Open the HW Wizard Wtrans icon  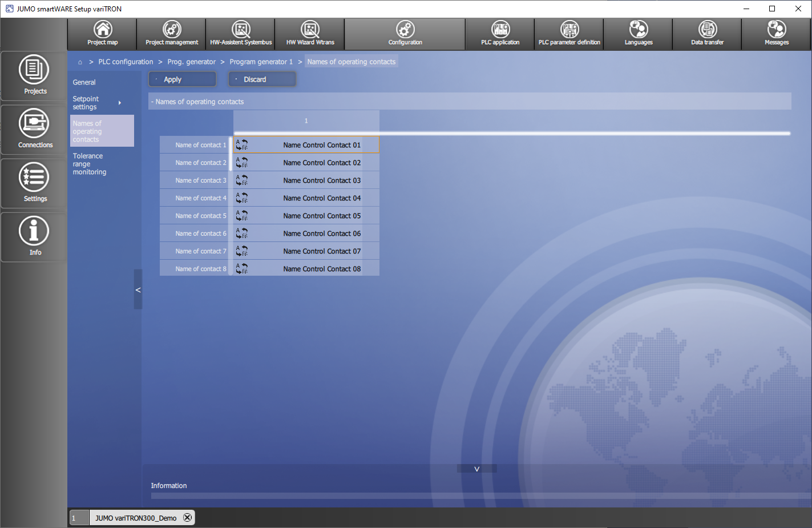coord(310,34)
